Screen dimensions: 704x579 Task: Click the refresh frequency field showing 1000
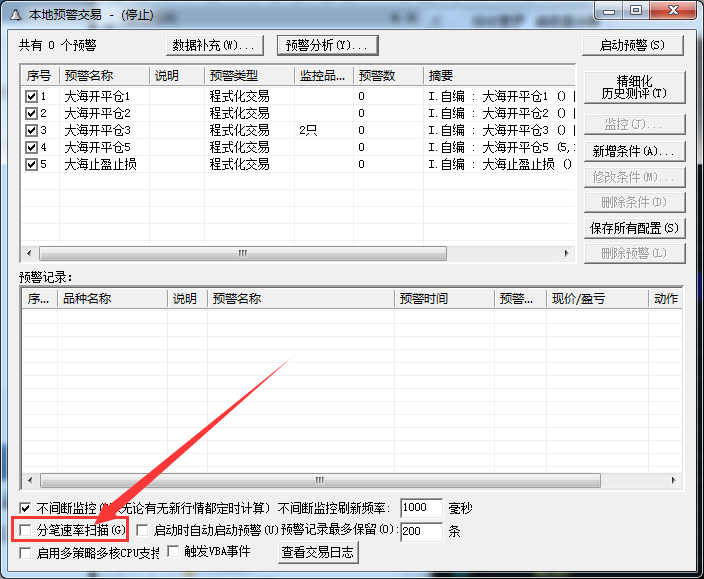421,508
